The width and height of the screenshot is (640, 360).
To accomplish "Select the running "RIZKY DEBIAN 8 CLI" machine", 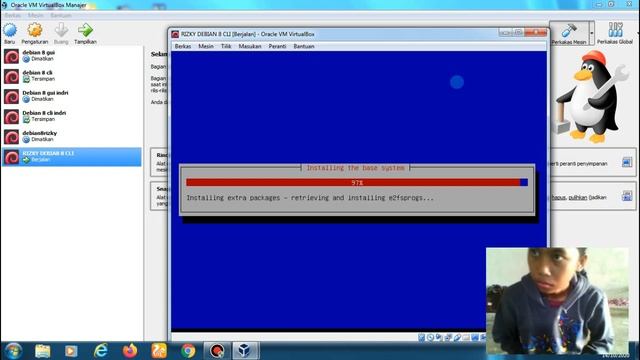I will coord(72,157).
